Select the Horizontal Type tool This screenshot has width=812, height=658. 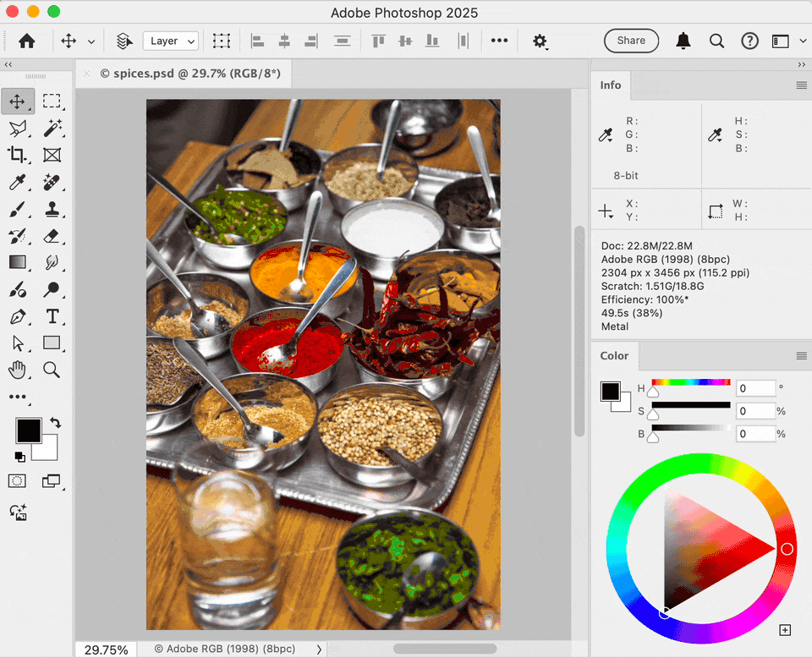point(52,316)
